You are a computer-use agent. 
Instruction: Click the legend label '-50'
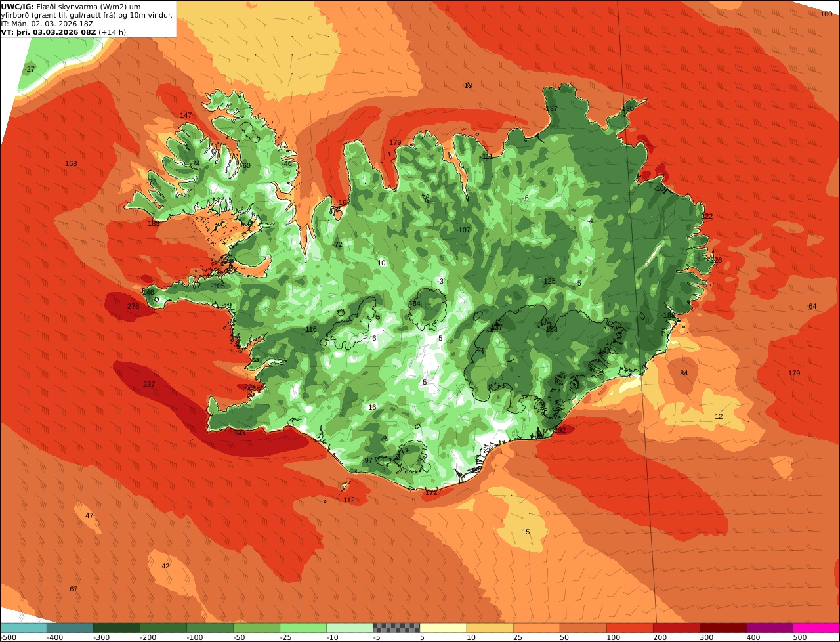(x=240, y=637)
